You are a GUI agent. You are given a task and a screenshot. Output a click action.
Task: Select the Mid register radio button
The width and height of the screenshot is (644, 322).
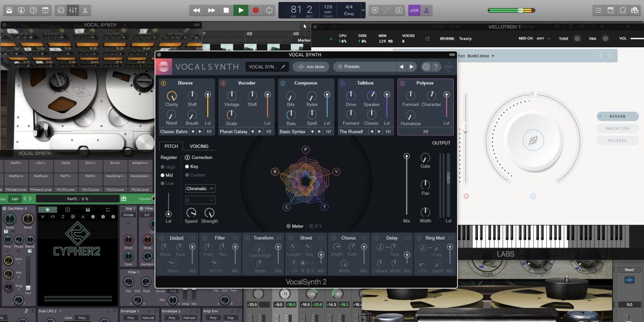coord(163,176)
